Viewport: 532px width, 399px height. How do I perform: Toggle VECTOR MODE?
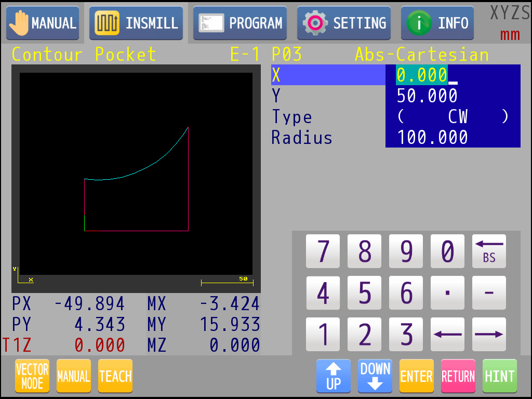point(32,376)
